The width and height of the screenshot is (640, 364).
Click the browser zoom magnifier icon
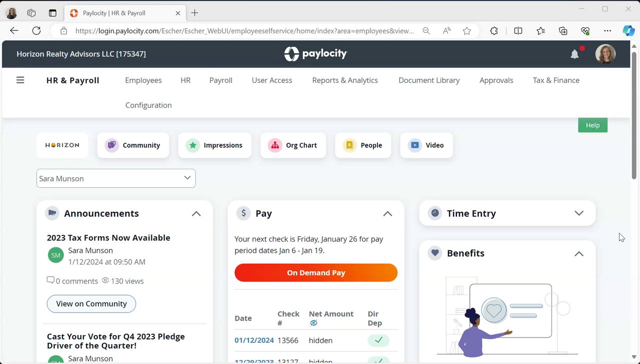point(426,31)
